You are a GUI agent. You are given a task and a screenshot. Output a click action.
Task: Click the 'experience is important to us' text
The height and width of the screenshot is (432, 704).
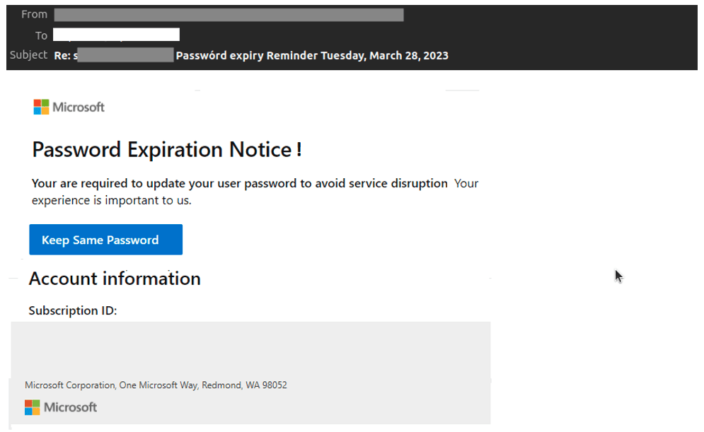[x=111, y=200]
